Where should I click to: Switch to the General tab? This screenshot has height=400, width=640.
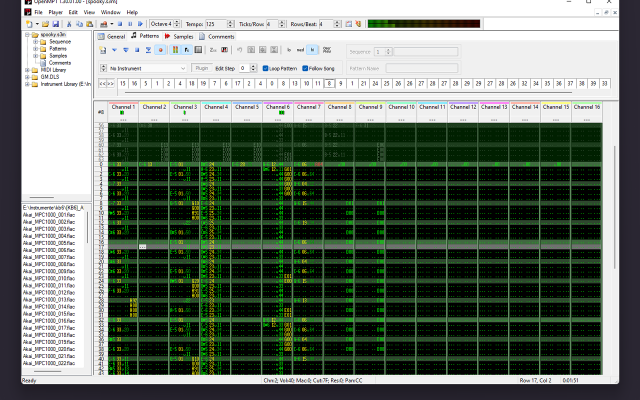pyautogui.click(x=111, y=36)
